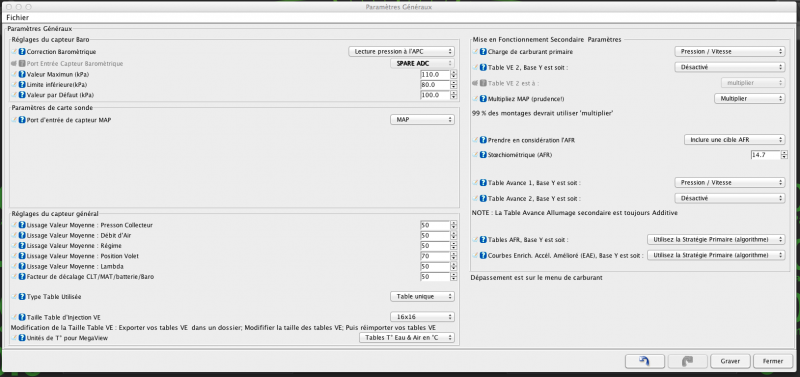Screen dimensions: 800x377
Task: Show help for Multipliez MAP (prudence!)
Action: click(x=483, y=99)
